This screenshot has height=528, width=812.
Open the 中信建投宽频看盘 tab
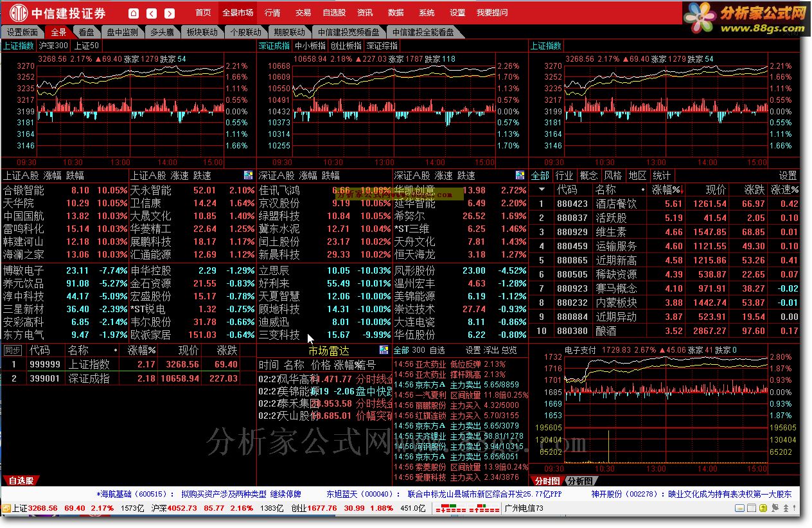(x=349, y=32)
